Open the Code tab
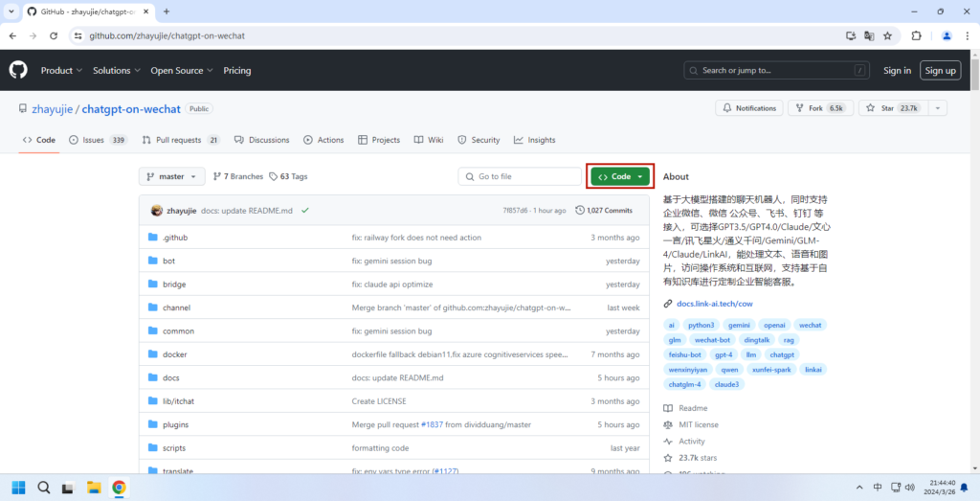The image size is (980, 501). 39,140
